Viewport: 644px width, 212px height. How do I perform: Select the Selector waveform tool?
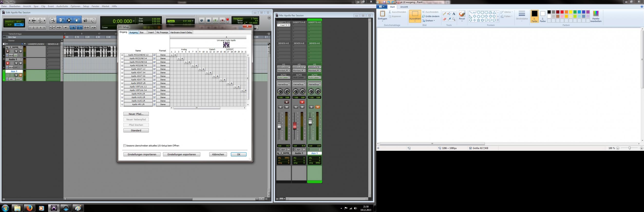click(69, 20)
